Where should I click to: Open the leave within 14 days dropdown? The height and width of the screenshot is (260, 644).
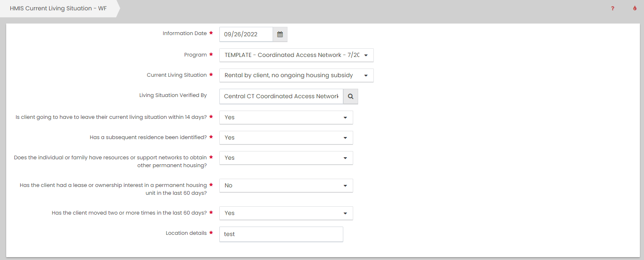tap(286, 117)
